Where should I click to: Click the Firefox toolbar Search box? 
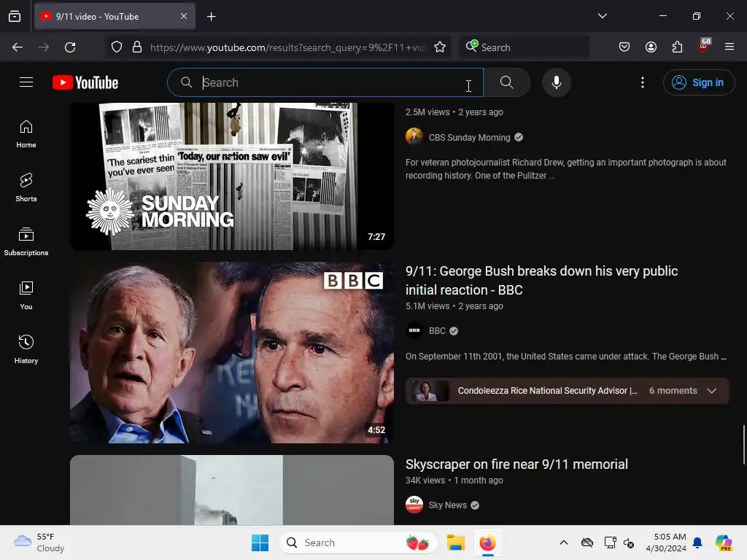point(524,47)
